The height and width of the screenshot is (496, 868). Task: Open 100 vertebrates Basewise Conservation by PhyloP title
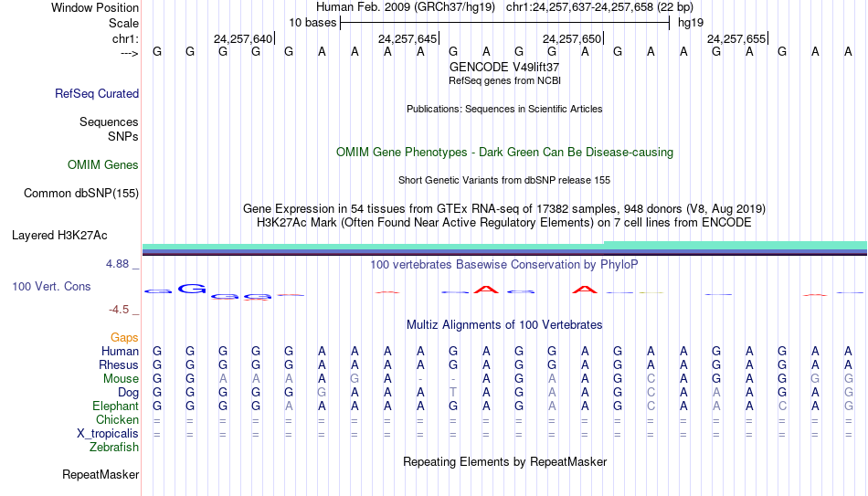[x=504, y=265]
